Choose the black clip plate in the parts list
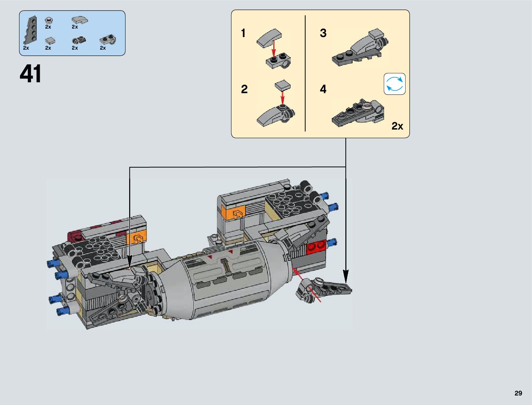 [x=79, y=40]
